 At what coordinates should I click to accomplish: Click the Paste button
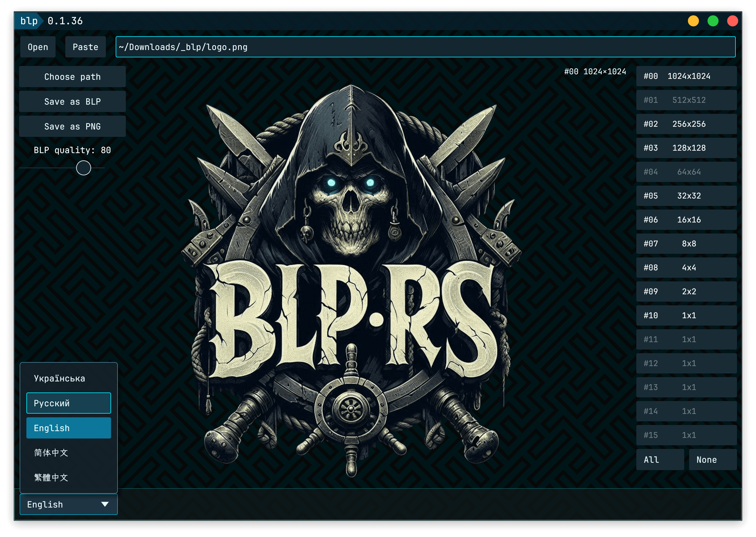85,47
